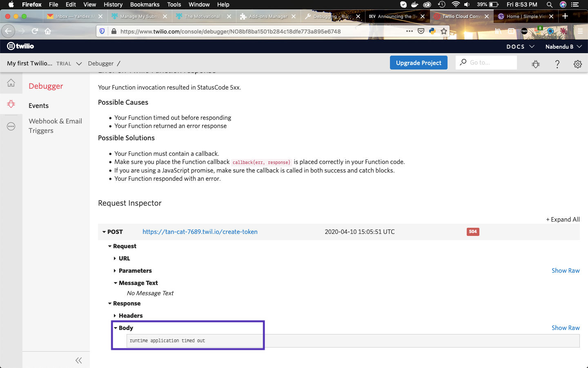Open the help question mark icon
The width and height of the screenshot is (588, 368).
click(x=557, y=64)
